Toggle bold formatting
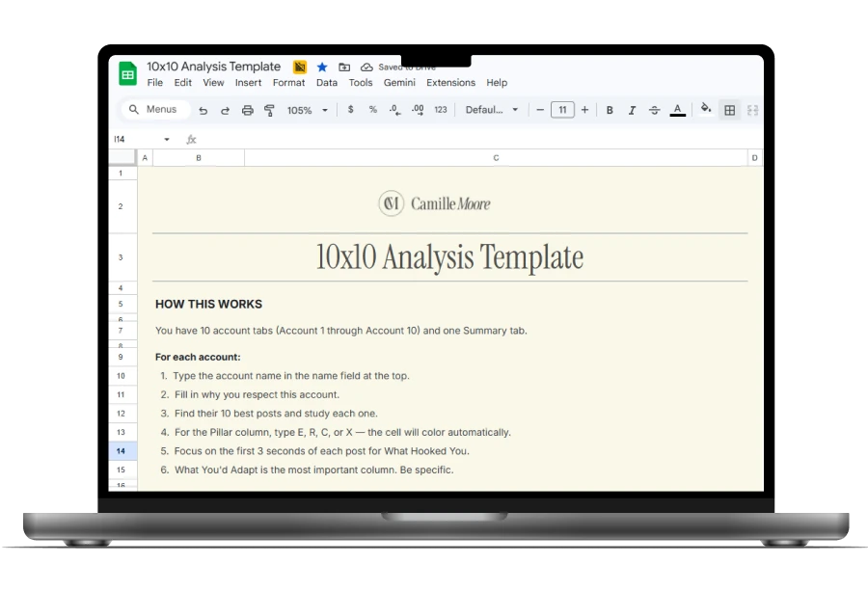 [x=610, y=110]
